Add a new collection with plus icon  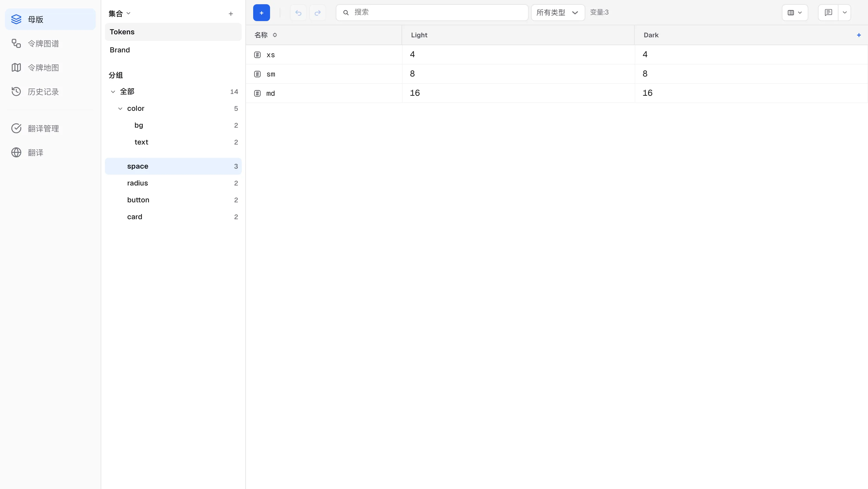pos(231,14)
